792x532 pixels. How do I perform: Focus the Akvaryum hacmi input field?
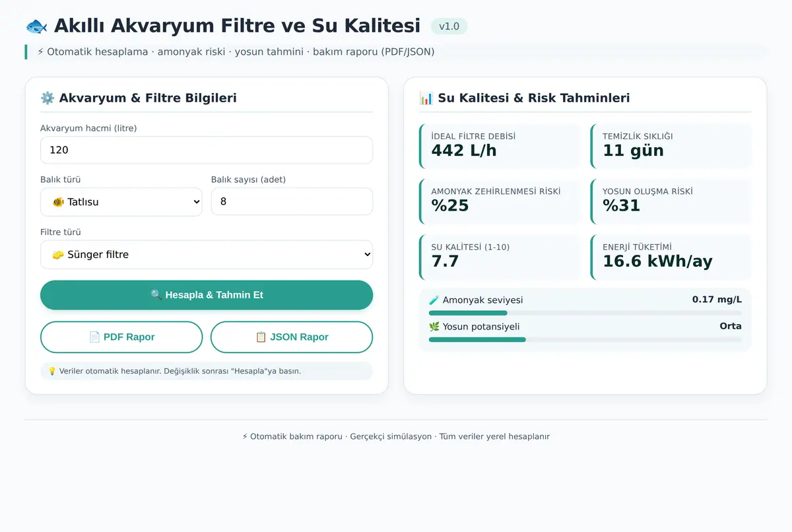pyautogui.click(x=207, y=150)
